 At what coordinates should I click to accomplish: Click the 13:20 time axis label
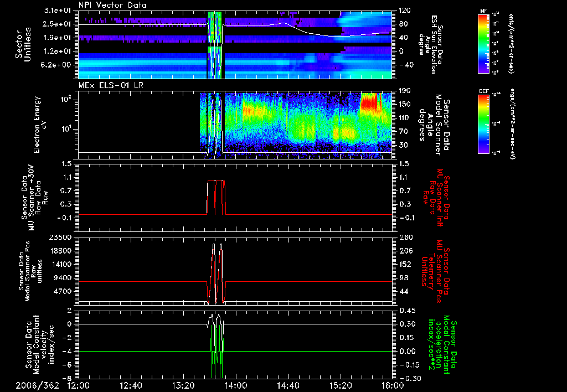pyautogui.click(x=183, y=386)
